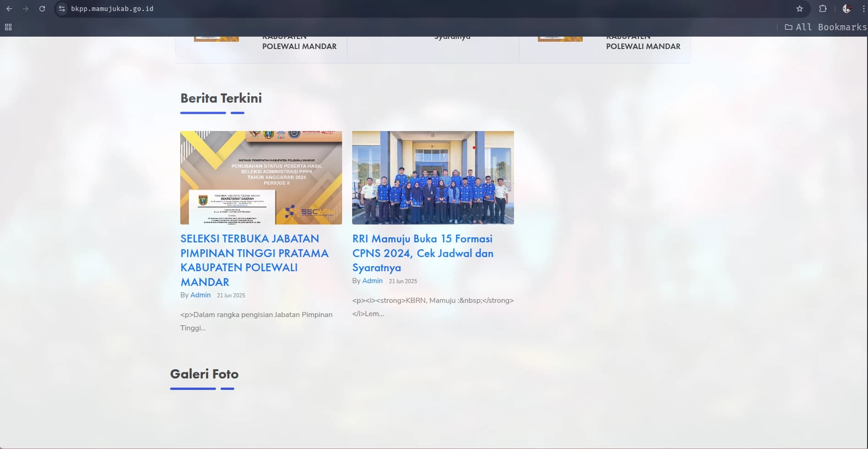The height and width of the screenshot is (449, 868).
Task: Navigate forward a page
Action: [x=26, y=8]
